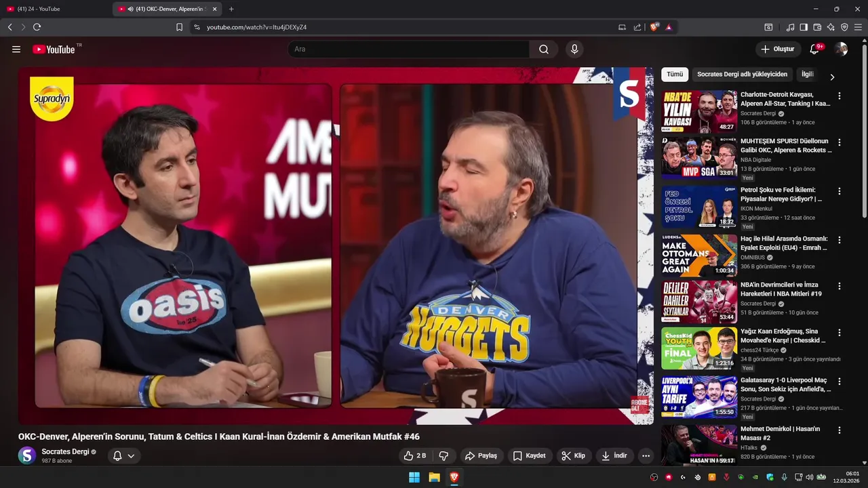Open the YouTube guide hamburger menu
Screen dimensions: 868x488
click(x=16, y=49)
